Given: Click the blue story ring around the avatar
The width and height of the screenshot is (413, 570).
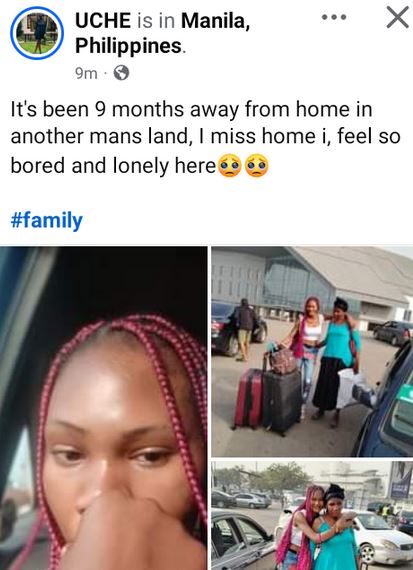Looking at the screenshot, I should 37,33.
